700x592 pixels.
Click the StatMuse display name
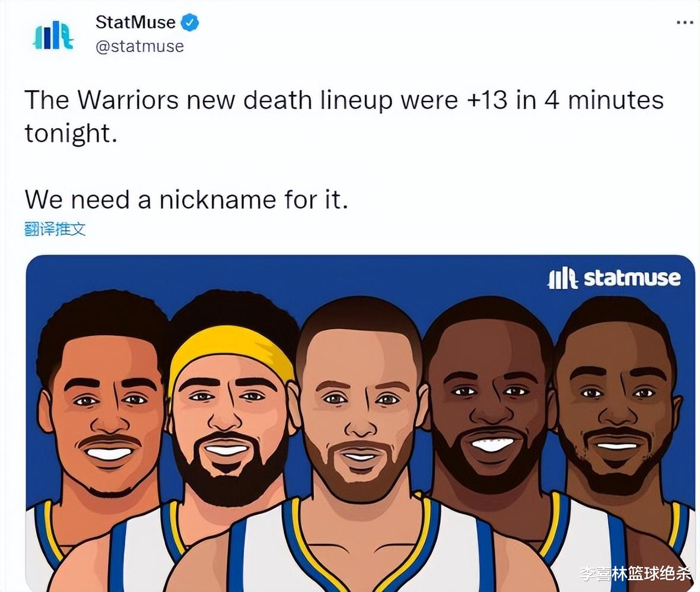coord(135,23)
